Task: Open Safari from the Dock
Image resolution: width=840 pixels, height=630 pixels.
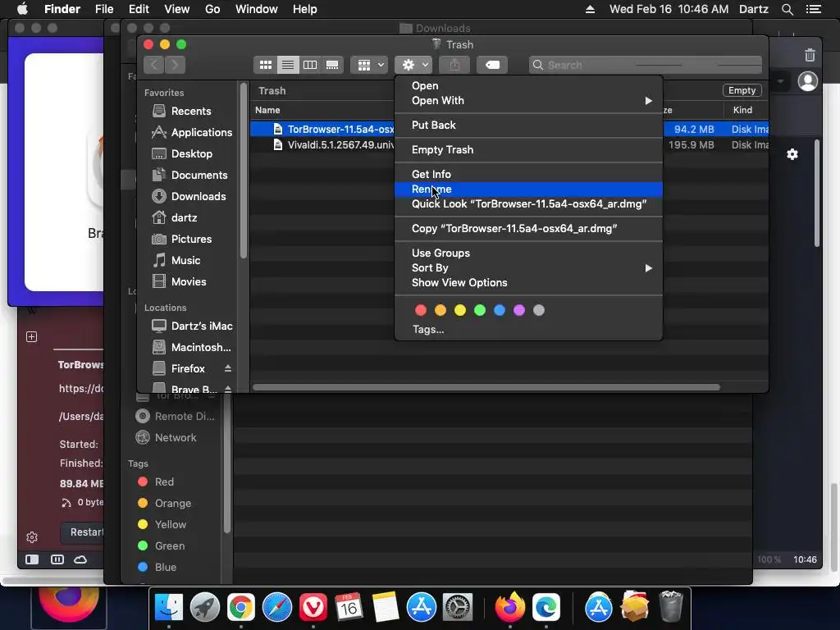Action: click(x=277, y=607)
